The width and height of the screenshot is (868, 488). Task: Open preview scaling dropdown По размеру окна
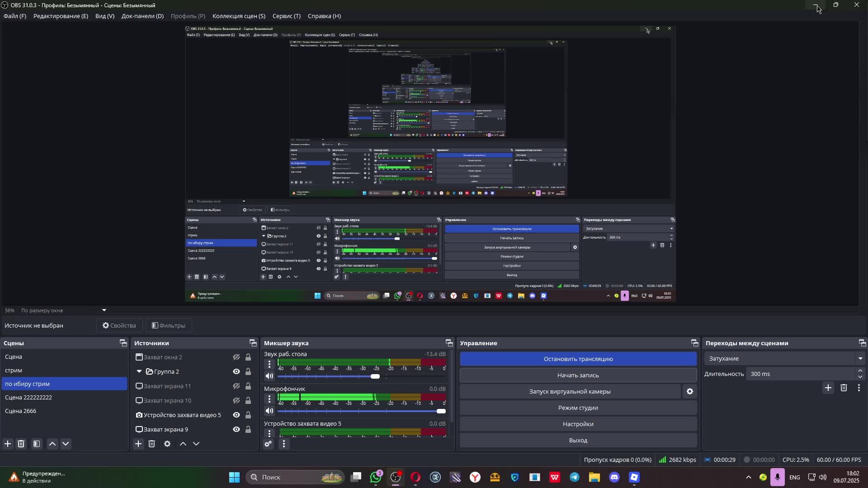[63, 310]
